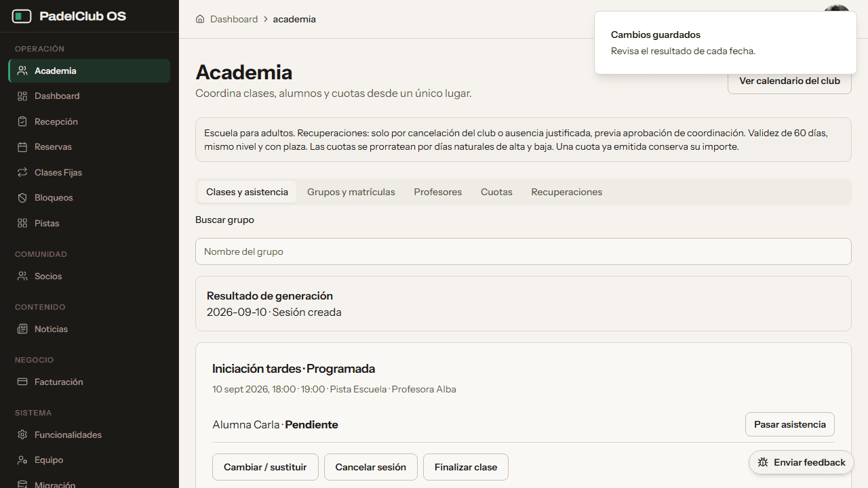Open the Recuperaciones tab
The height and width of the screenshot is (488, 868).
click(x=567, y=192)
